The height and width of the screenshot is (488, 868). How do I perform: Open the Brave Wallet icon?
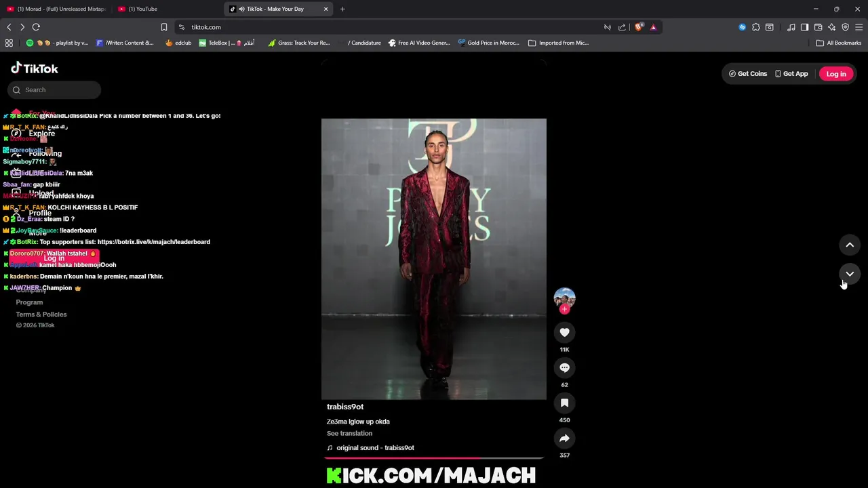point(818,27)
